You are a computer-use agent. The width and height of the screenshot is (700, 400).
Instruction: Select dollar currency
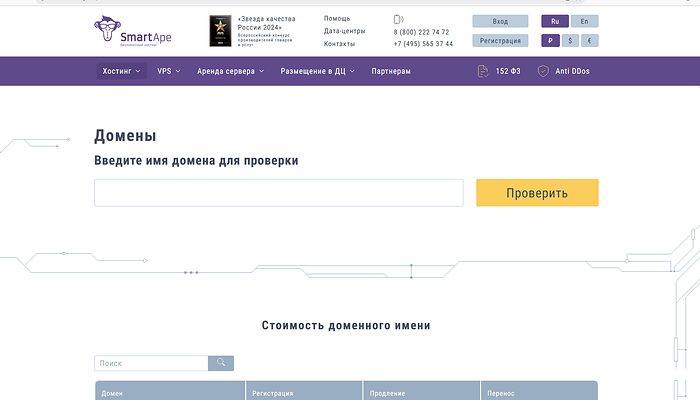(570, 41)
